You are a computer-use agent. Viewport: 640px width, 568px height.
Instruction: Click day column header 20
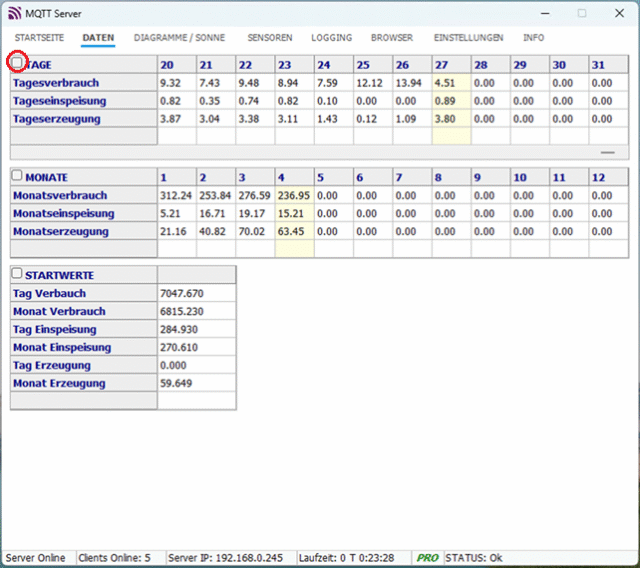[x=177, y=65]
